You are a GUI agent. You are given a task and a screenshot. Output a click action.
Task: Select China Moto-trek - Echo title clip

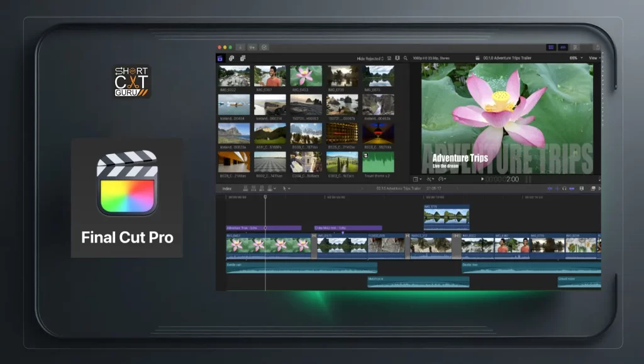[x=348, y=228]
